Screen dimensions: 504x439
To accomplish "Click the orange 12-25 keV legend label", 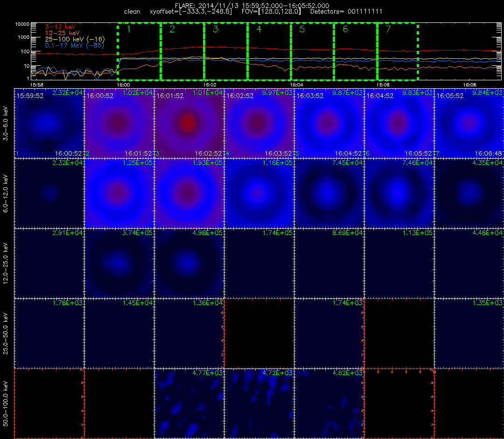I will pyautogui.click(x=62, y=33).
